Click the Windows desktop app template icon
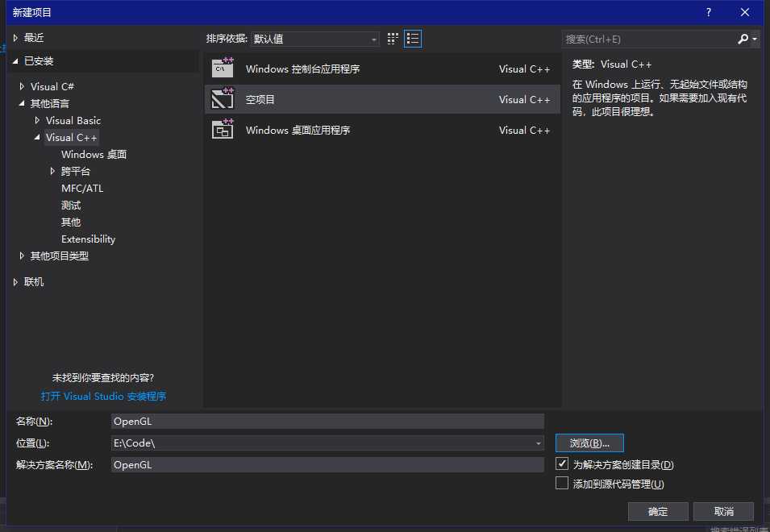The image size is (770, 532). pos(223,129)
